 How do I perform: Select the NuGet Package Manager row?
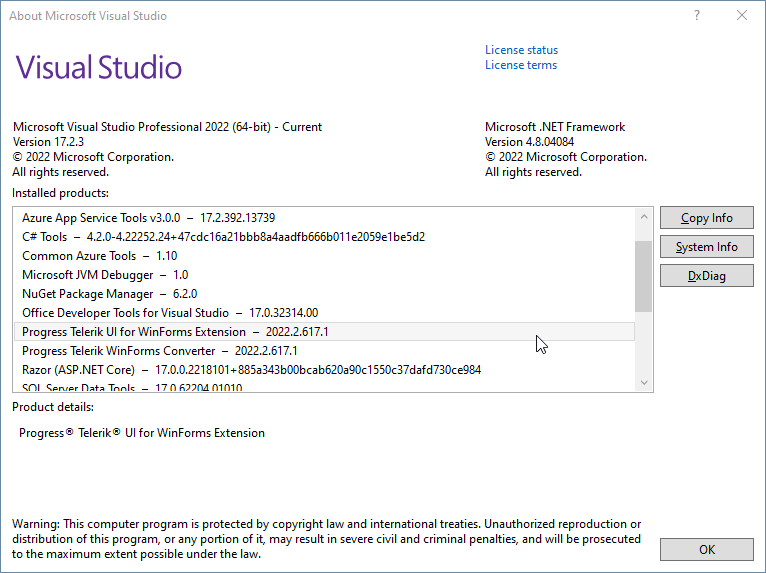pos(324,294)
